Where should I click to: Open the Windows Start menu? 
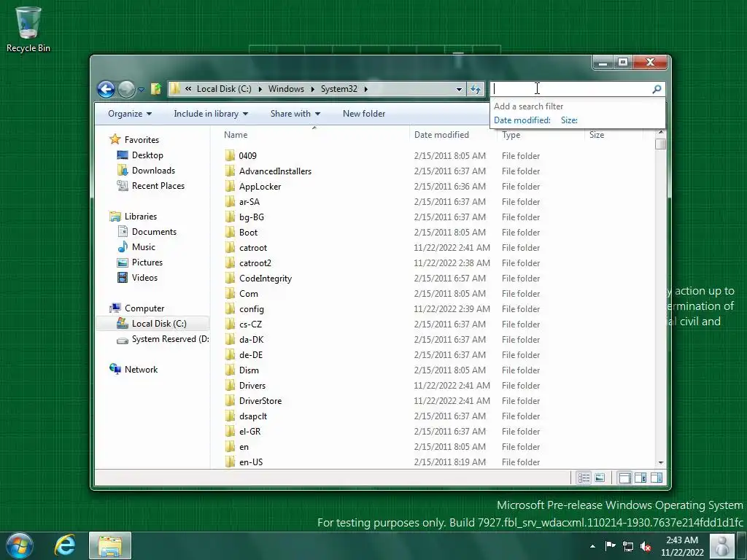pyautogui.click(x=19, y=545)
